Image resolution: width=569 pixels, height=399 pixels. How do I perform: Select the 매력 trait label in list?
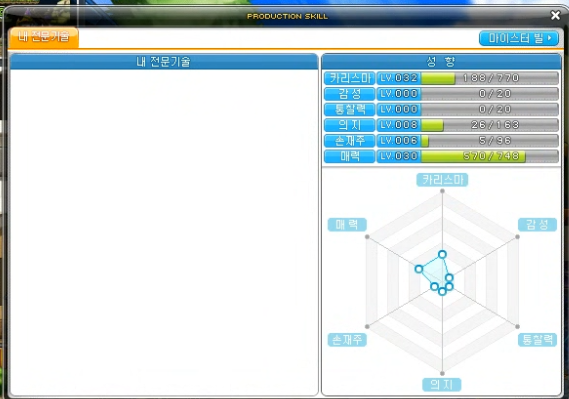click(349, 156)
